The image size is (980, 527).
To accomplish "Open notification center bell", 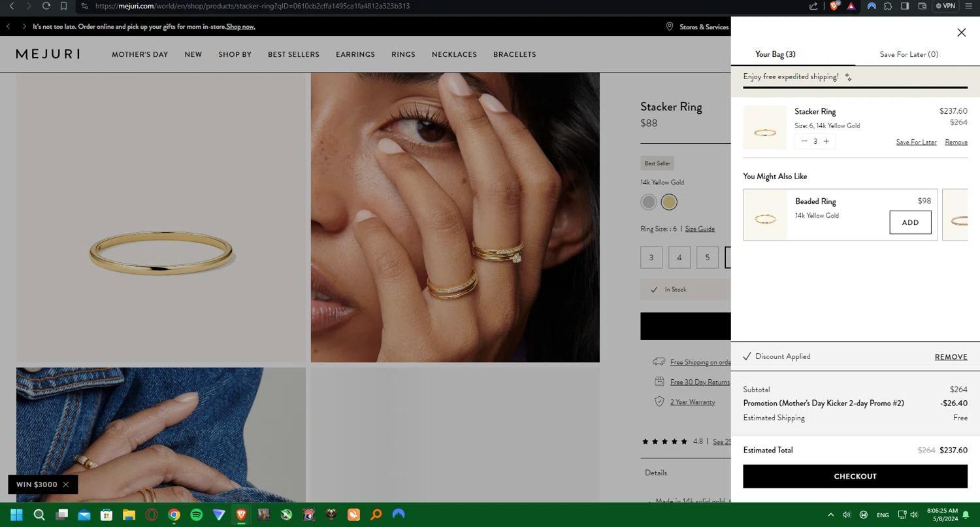I will [966, 515].
